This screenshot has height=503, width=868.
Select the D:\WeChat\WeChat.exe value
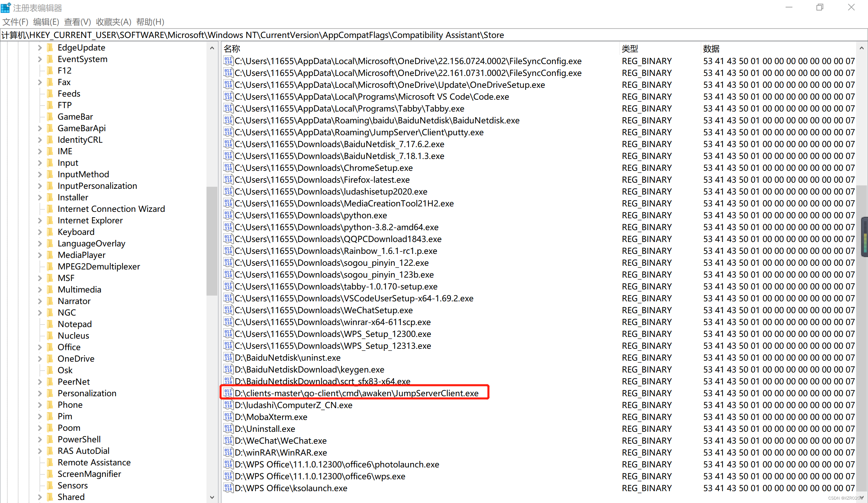pyautogui.click(x=280, y=441)
